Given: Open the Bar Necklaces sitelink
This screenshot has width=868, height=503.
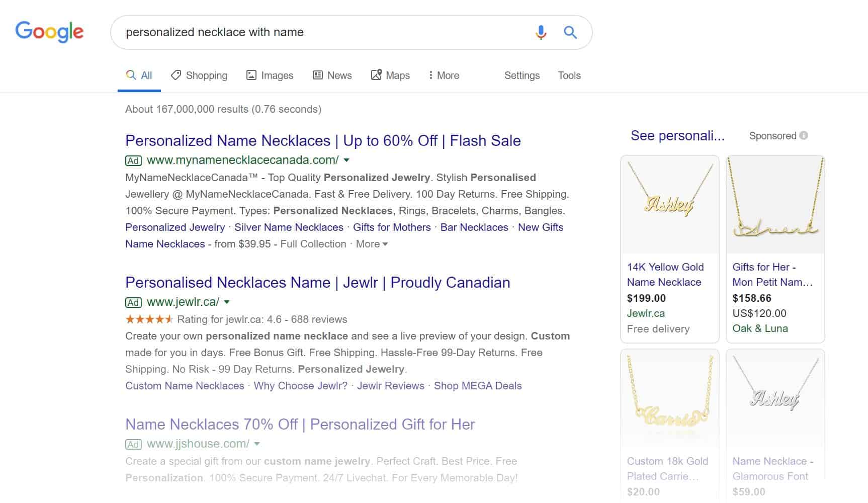Looking at the screenshot, I should tap(474, 227).
